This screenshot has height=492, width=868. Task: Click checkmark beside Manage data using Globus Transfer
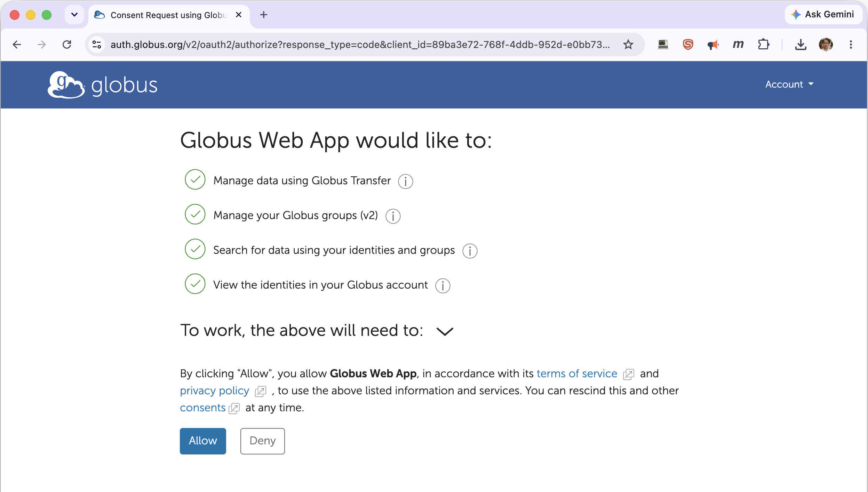click(195, 179)
